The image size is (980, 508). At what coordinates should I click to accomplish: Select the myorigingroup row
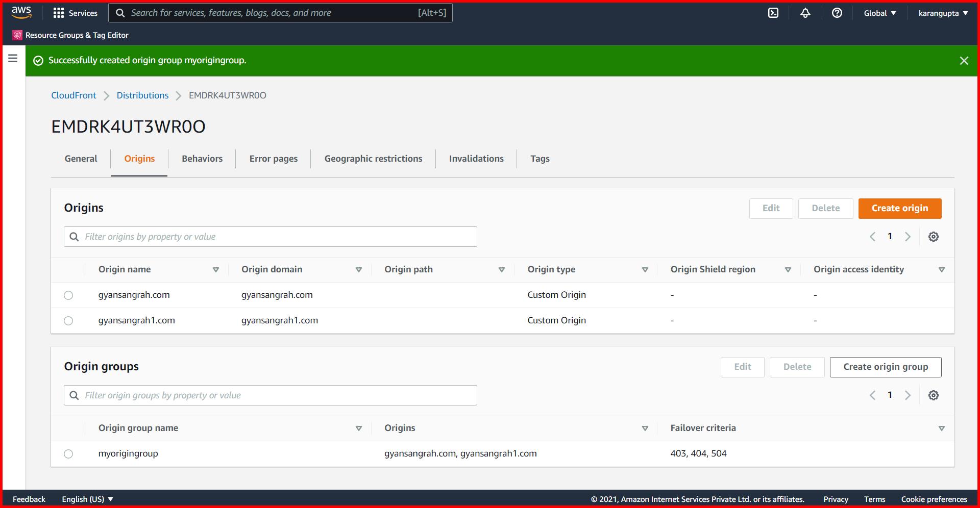pos(69,453)
